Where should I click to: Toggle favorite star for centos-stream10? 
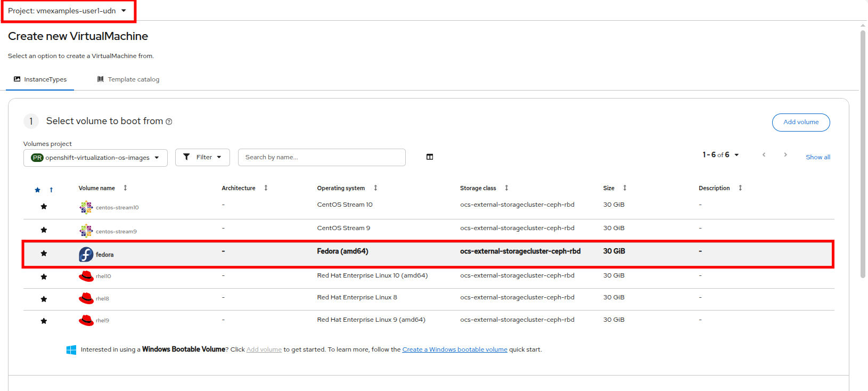click(44, 207)
